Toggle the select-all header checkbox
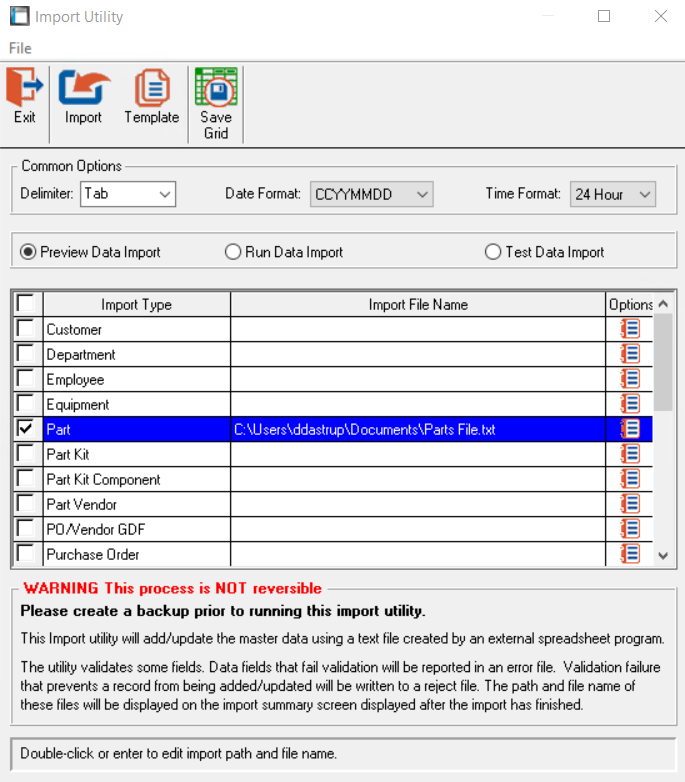685x782 pixels. point(26,304)
